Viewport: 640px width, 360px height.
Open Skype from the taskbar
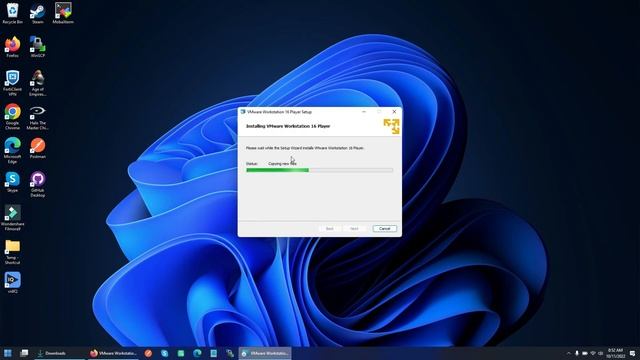pyautogui.click(x=164, y=353)
